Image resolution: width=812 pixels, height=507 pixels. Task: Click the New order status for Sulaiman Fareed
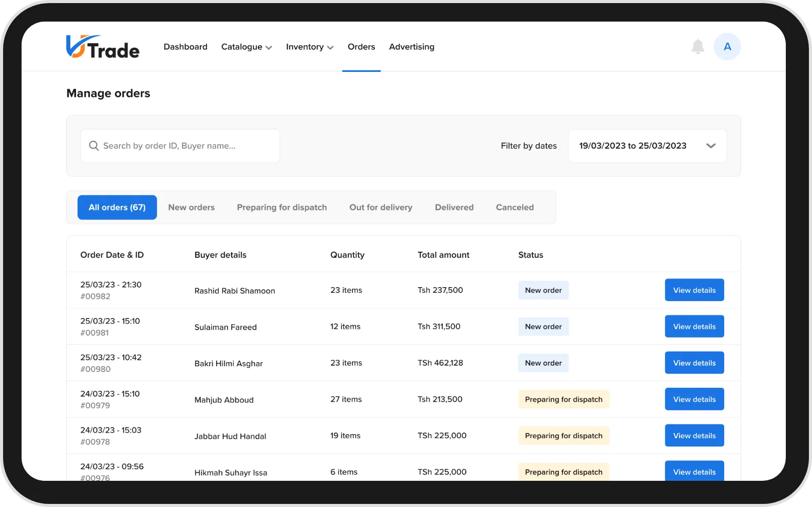[543, 327]
